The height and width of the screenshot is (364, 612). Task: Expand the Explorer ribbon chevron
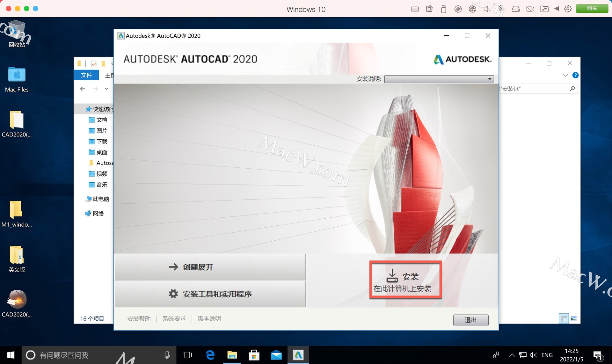coord(565,75)
